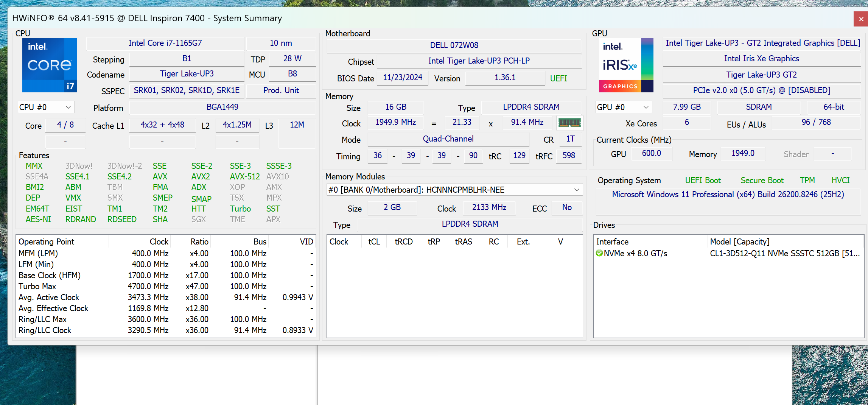Click the GPU memory value 7.99 GB
This screenshot has height=405, width=868.
click(687, 107)
